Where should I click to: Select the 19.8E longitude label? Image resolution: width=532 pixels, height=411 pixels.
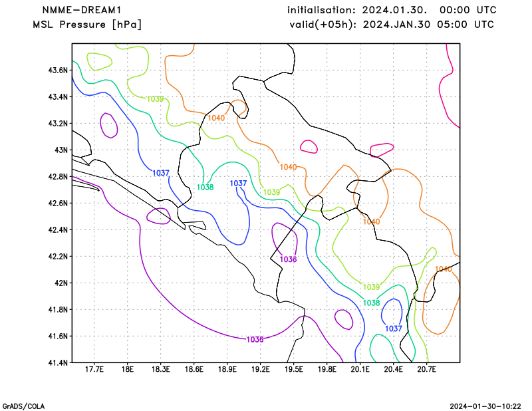click(x=327, y=369)
